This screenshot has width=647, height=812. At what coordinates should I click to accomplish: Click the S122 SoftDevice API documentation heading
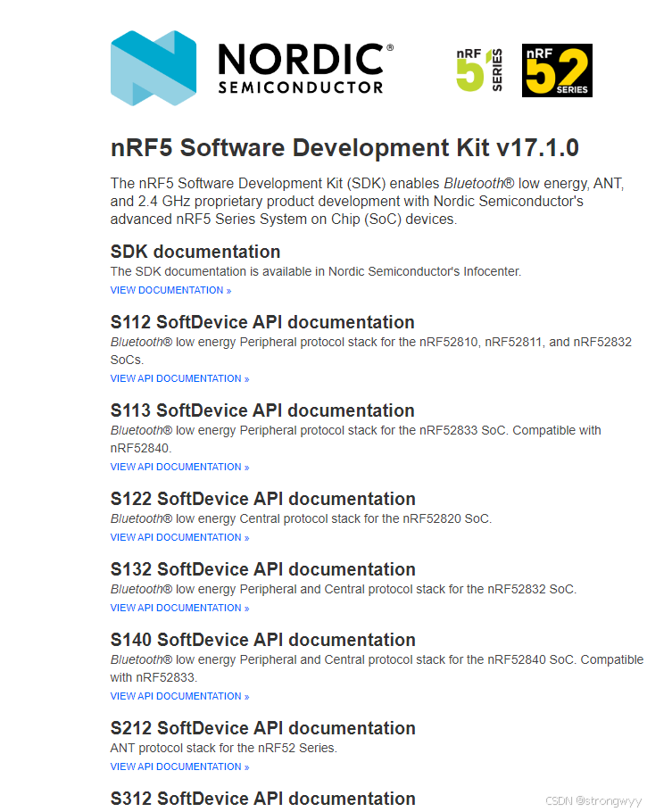pyautogui.click(x=262, y=499)
